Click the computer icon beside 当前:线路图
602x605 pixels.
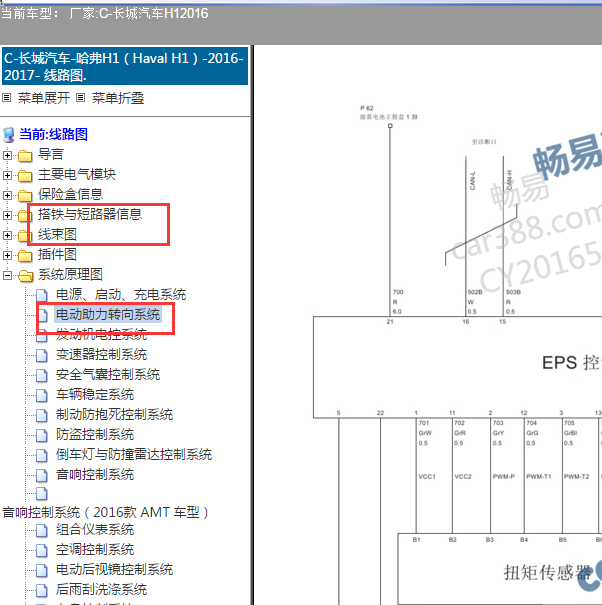[x=9, y=135]
